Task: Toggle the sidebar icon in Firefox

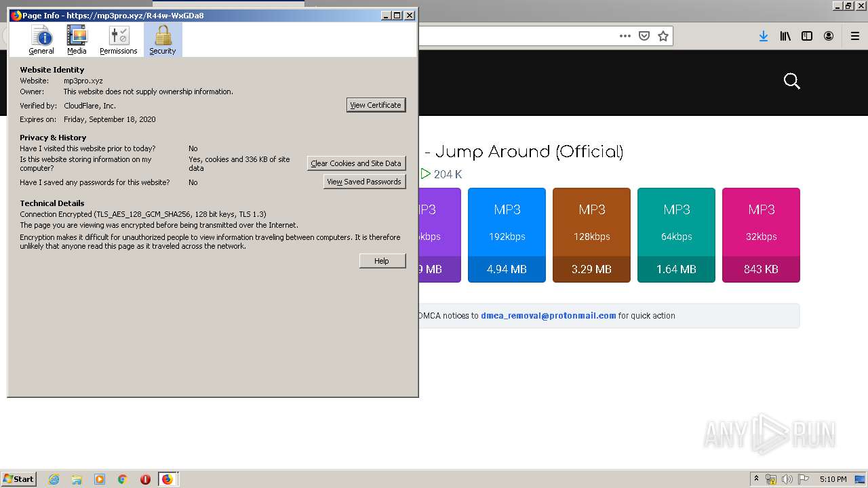Action: 807,36
